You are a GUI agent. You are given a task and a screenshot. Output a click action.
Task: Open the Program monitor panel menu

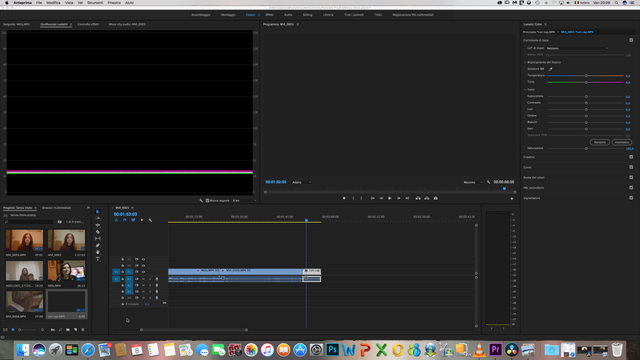click(x=298, y=24)
